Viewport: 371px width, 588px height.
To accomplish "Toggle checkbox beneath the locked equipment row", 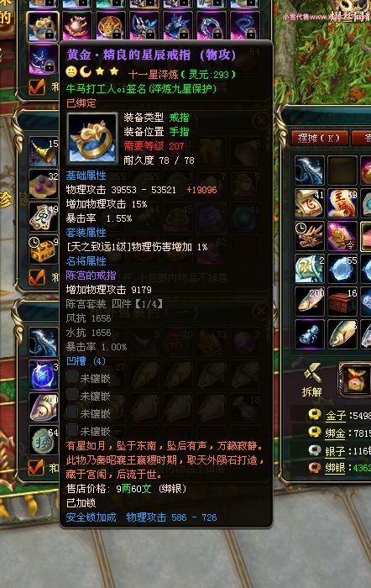I will [x=37, y=87].
